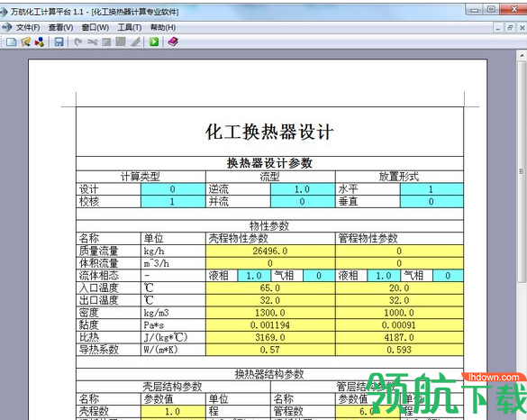Edit shell inlet temperature 65.0
Image resolution: width=527 pixels, height=420 pixels.
click(270, 288)
